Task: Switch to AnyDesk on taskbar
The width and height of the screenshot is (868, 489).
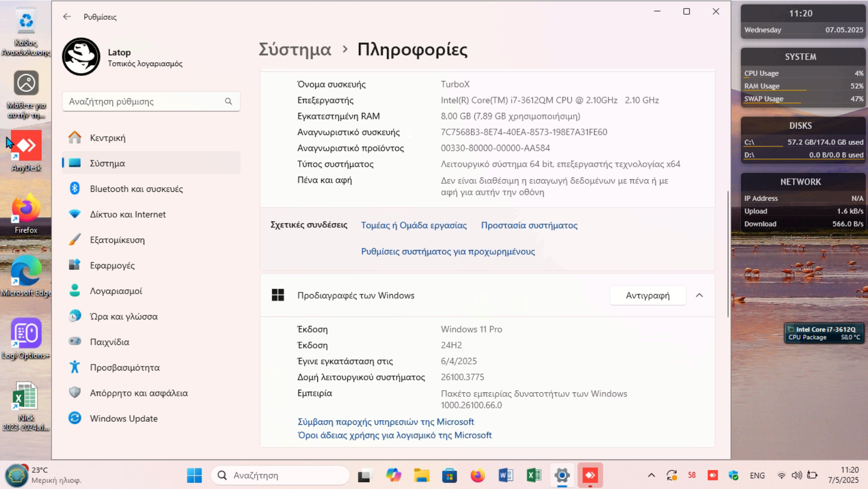Action: (590, 475)
